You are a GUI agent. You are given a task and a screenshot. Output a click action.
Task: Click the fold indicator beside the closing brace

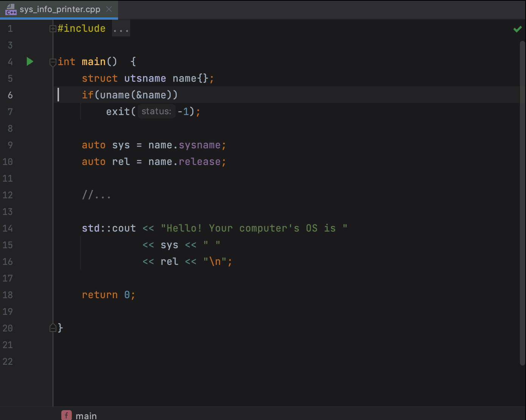[53, 328]
